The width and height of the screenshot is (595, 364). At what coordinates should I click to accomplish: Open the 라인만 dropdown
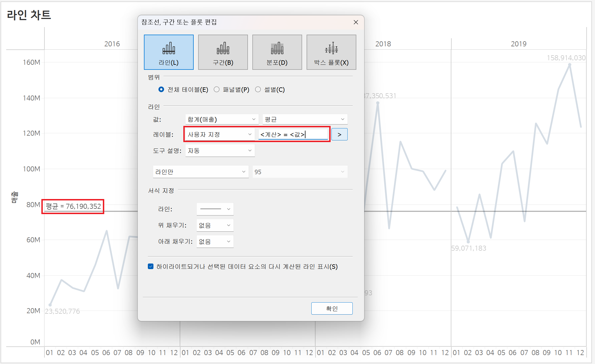pyautogui.click(x=200, y=172)
